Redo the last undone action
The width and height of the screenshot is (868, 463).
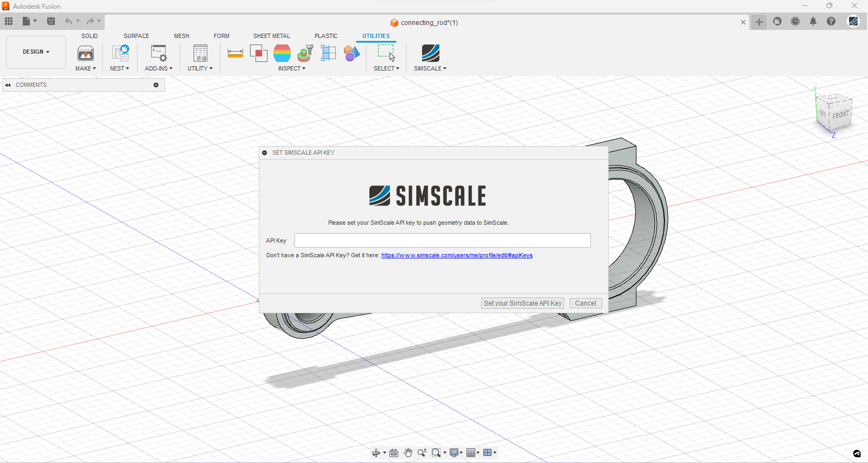click(90, 21)
